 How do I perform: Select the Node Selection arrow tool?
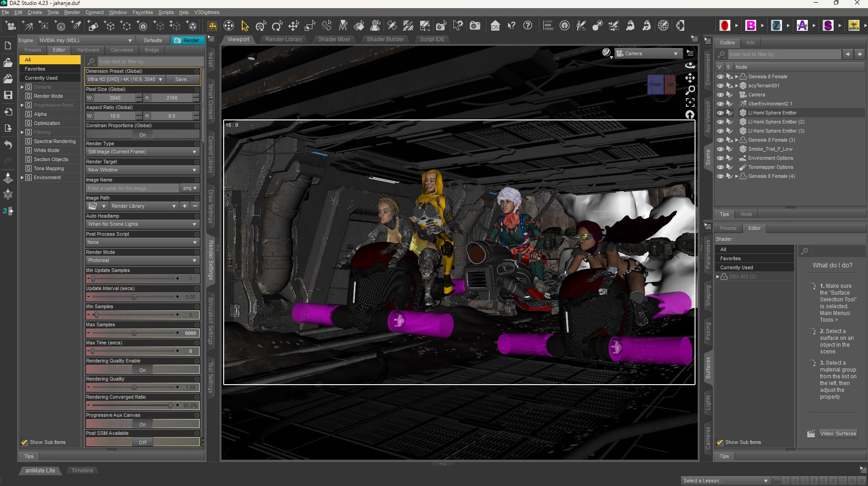tap(245, 26)
